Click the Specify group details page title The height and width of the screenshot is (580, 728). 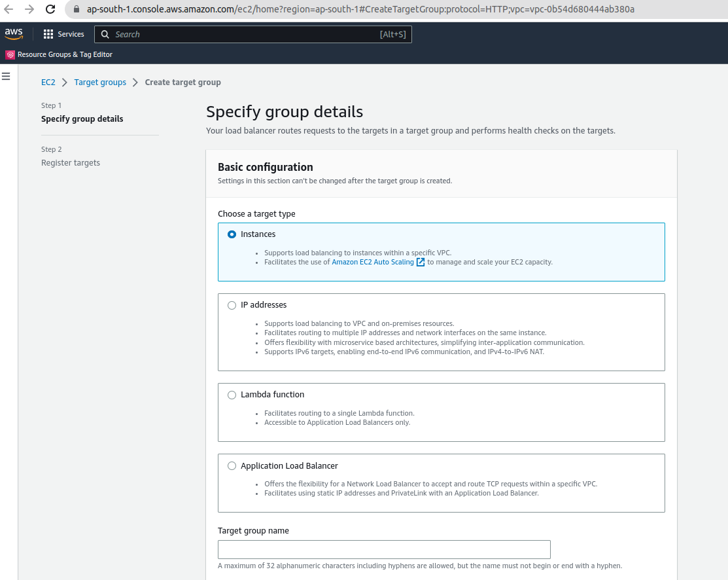285,111
